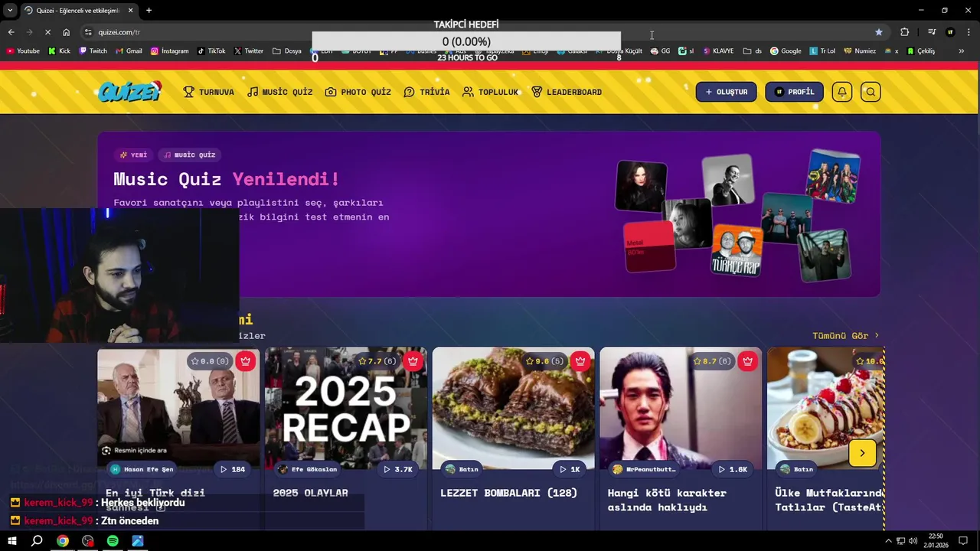Click crown icon on villain quiz card
The width and height of the screenshot is (980, 551).
(748, 361)
